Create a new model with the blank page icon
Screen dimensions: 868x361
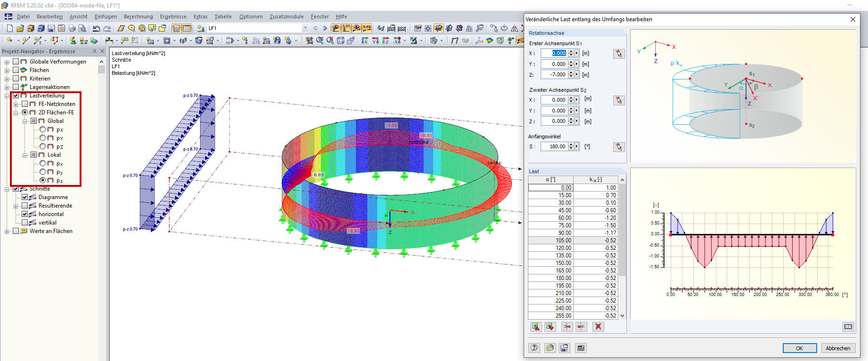tap(10, 28)
